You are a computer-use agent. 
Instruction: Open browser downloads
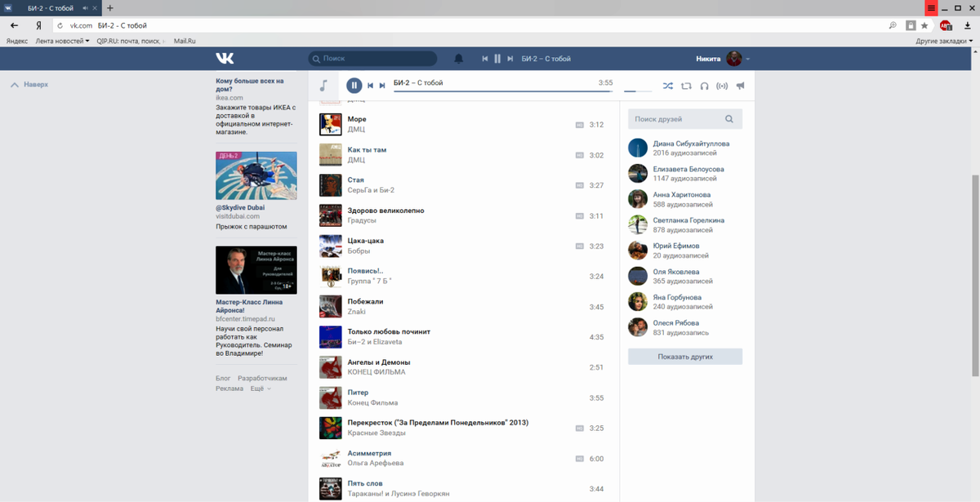point(968,25)
